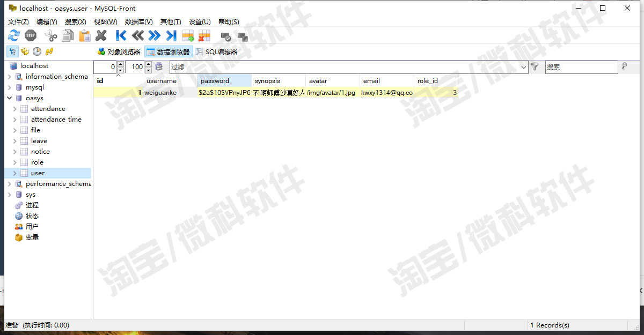This screenshot has width=644, height=335.
Task: Click the Refresh toolbar icon
Action: click(13, 36)
